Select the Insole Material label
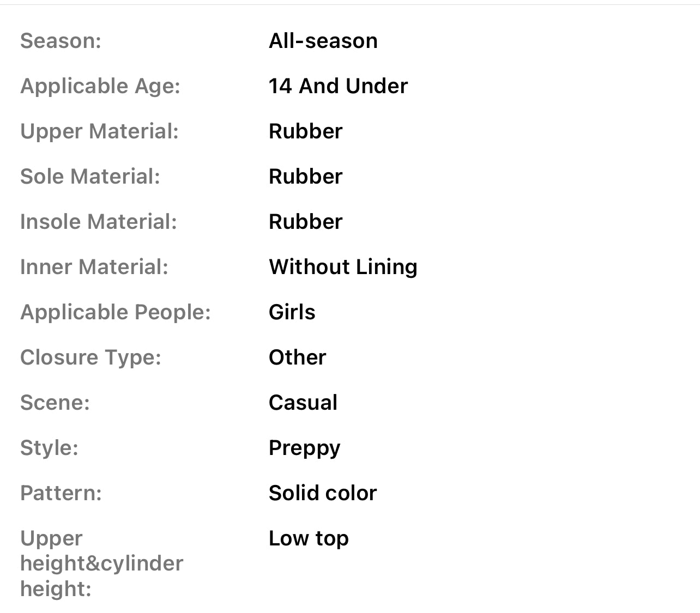700x613 pixels. 99,222
